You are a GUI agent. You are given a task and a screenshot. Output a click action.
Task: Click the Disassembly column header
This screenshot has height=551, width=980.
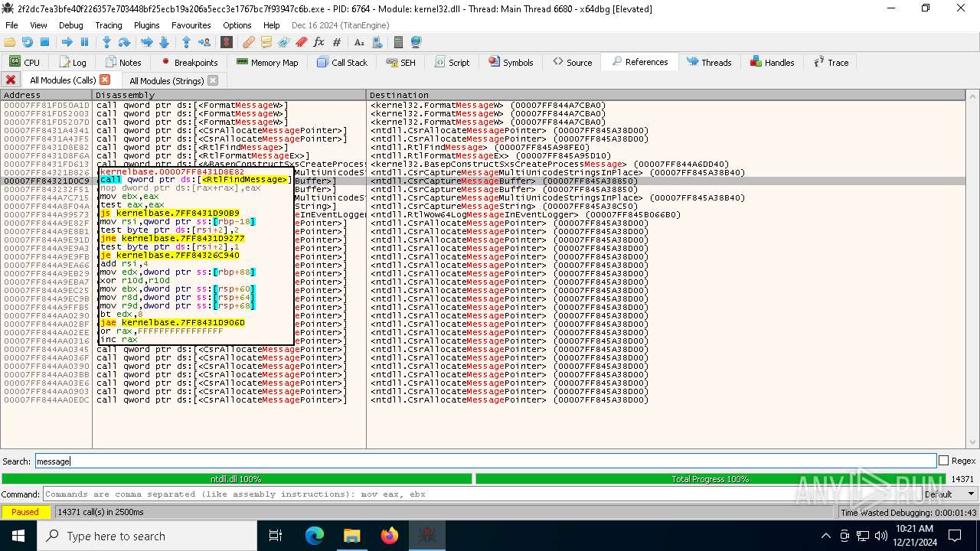(x=230, y=95)
